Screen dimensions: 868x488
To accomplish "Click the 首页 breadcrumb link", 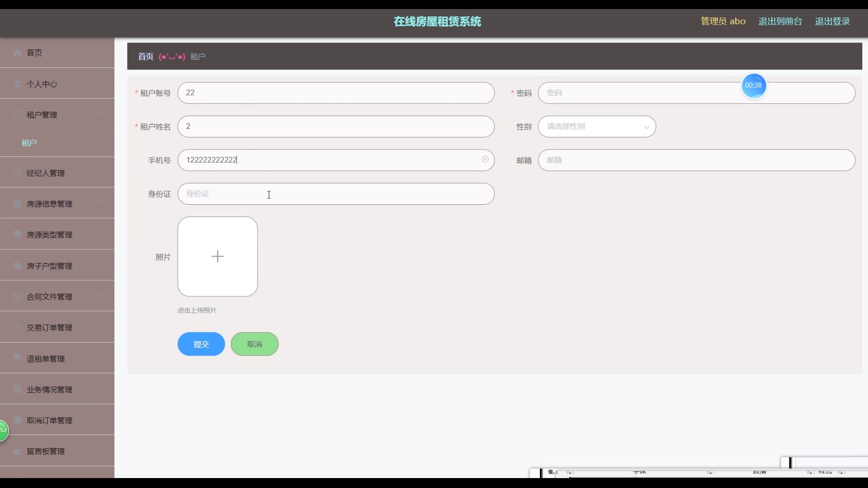I will click(146, 56).
